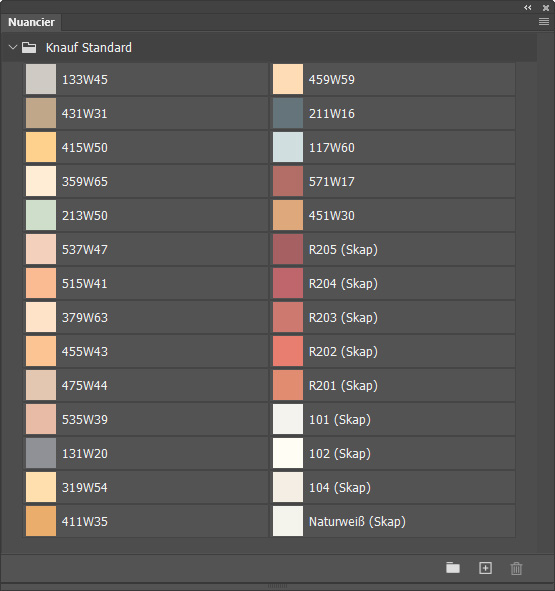Switch to the Nuancier tab
This screenshot has width=555, height=591.
[x=31, y=22]
